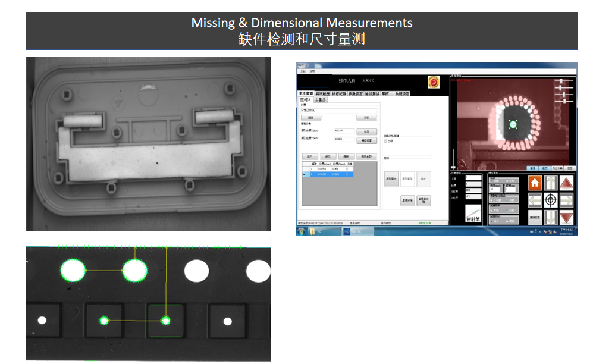The height and width of the screenshot is (364, 615).
Task: Toggle the 自動 checkbox
Action: (386, 142)
